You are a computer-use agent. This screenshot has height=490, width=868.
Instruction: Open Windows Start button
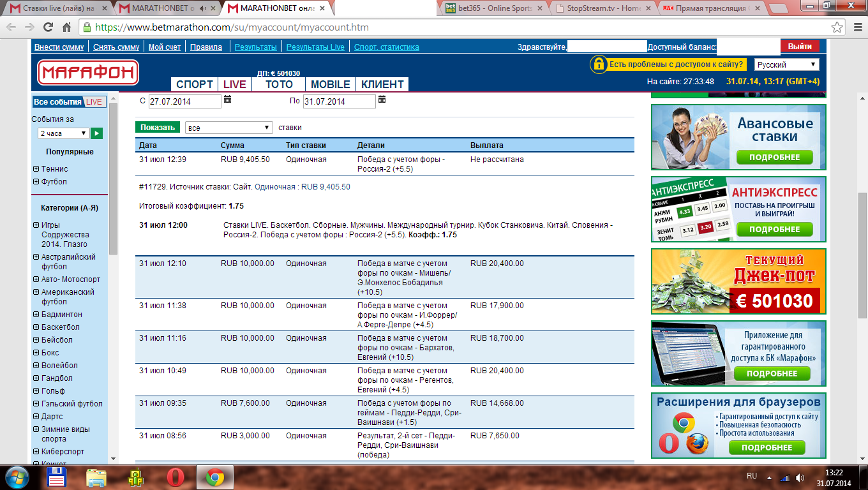pyautogui.click(x=17, y=477)
